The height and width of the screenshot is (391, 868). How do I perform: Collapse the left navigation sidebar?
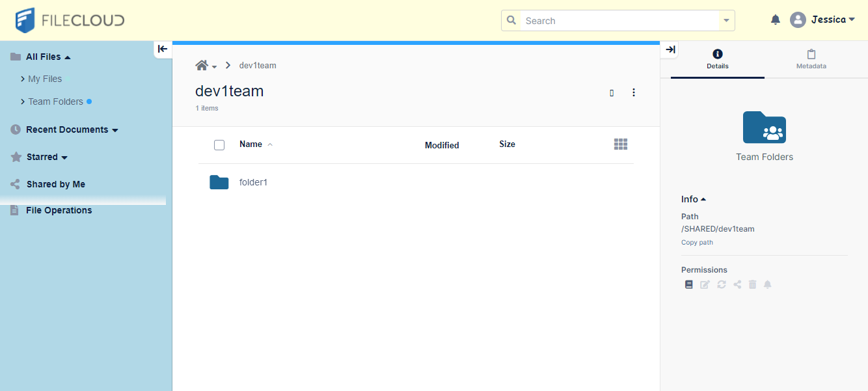[x=163, y=49]
